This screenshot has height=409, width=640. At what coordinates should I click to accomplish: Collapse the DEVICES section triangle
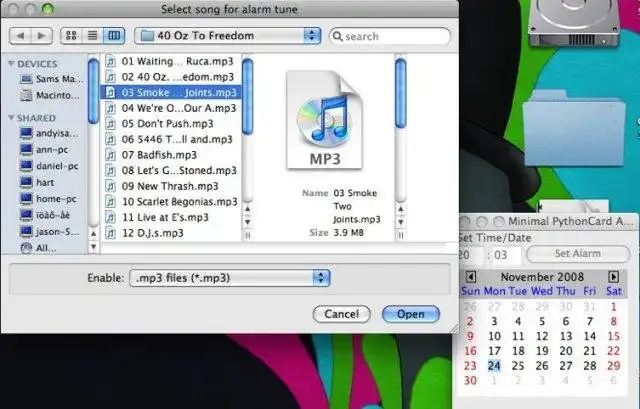11,64
